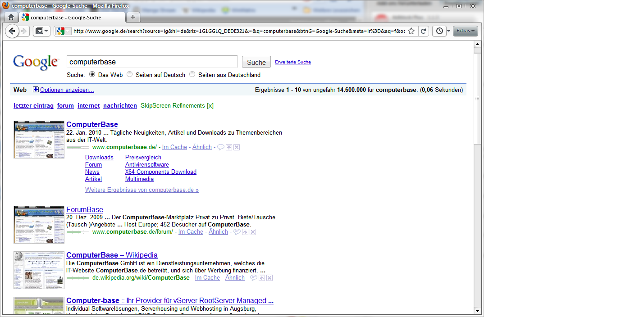Remove the de.wikipedia.org result
Viewport: 644px width, 317px height.
(x=269, y=278)
